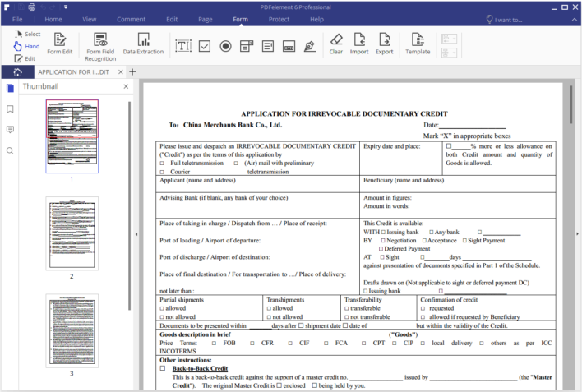Expand the right side panel arrow
This screenshot has width=582, height=392.
577,234
